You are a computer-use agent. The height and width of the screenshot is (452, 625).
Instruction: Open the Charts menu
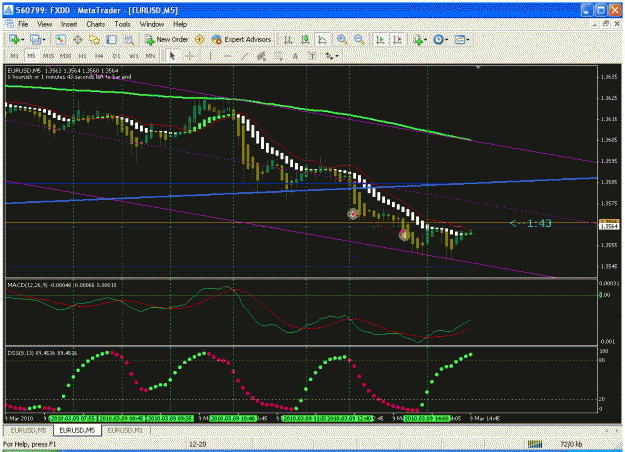(x=96, y=24)
